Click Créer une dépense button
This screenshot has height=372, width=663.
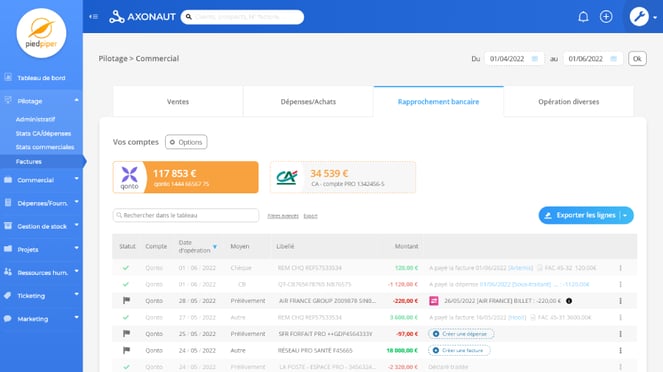pyautogui.click(x=461, y=334)
